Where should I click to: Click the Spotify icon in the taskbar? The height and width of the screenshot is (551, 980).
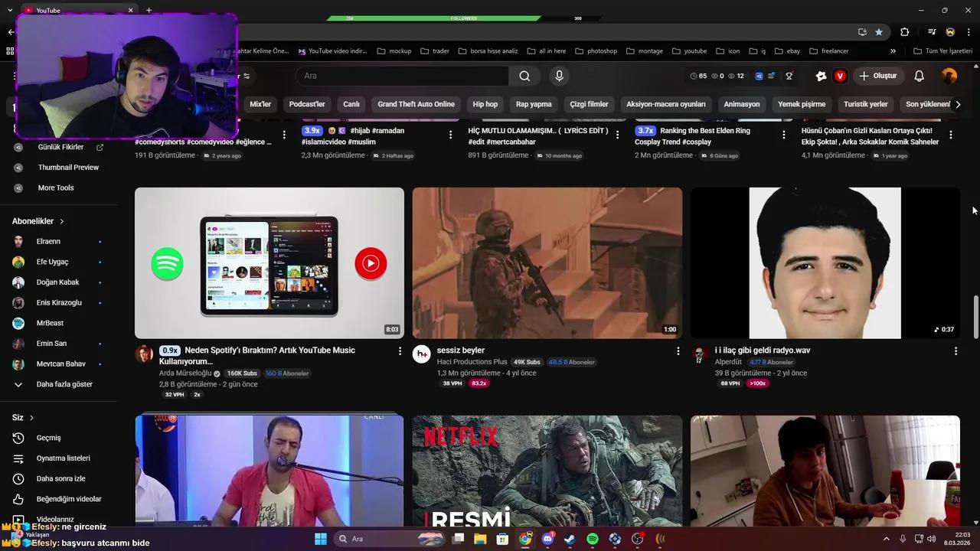coord(591,539)
